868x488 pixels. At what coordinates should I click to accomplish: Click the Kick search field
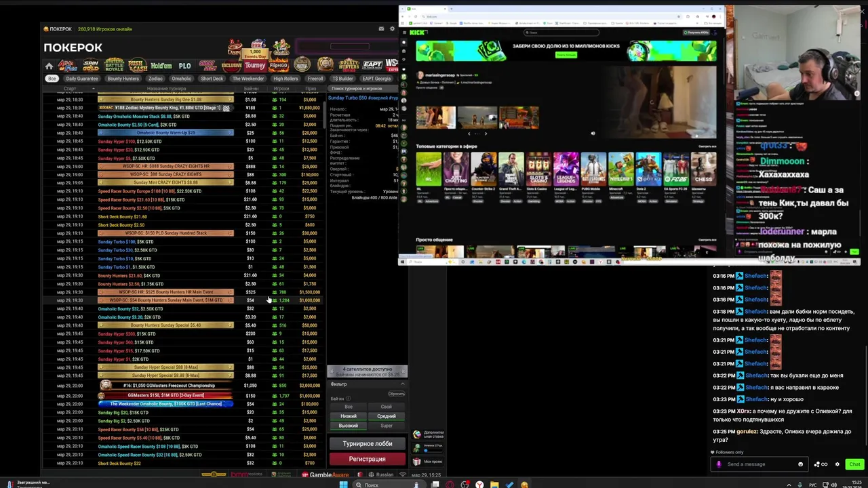pos(561,33)
